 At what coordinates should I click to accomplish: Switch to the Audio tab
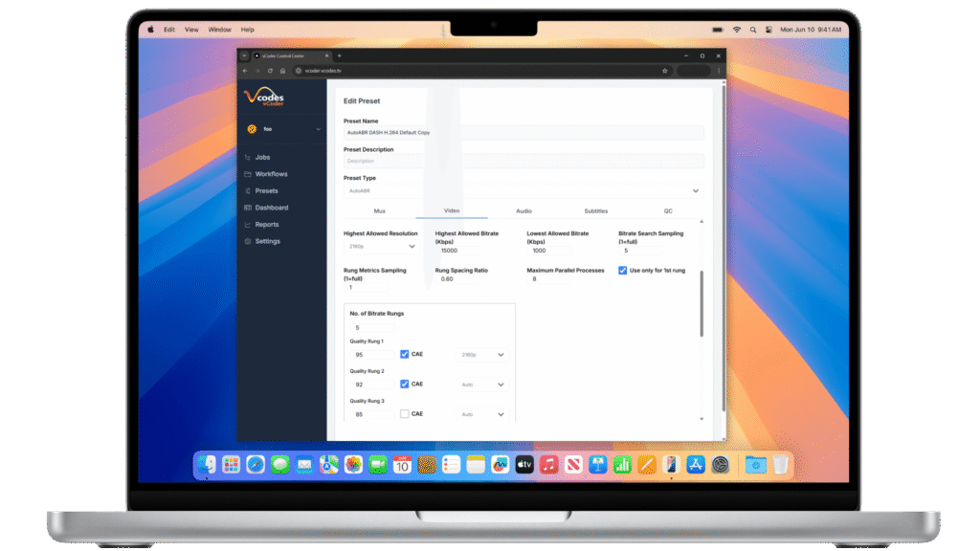(x=523, y=211)
